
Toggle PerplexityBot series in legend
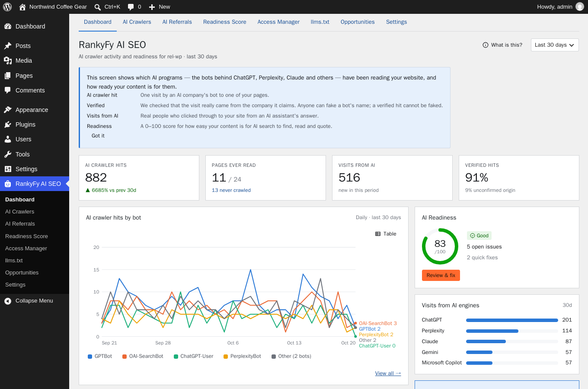(x=242, y=356)
